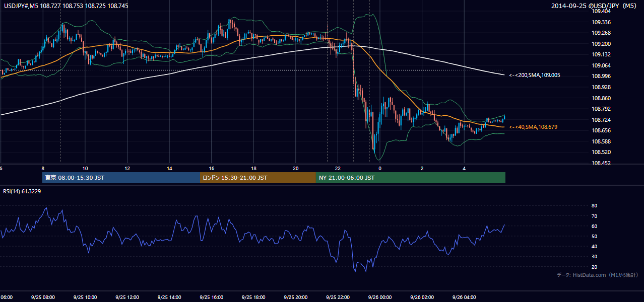644x302 pixels.
Task: Click the 109.132 price axis label
Action: pyautogui.click(x=601, y=54)
